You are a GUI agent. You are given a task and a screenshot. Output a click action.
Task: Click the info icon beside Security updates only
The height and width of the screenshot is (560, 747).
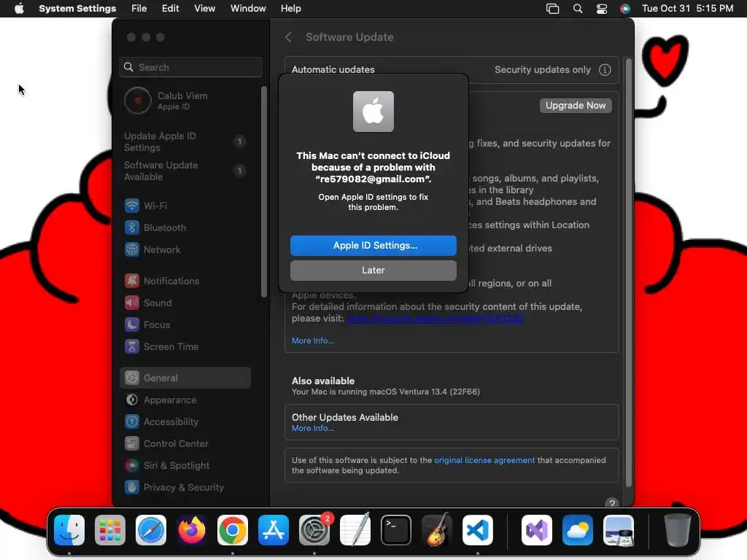pos(605,70)
